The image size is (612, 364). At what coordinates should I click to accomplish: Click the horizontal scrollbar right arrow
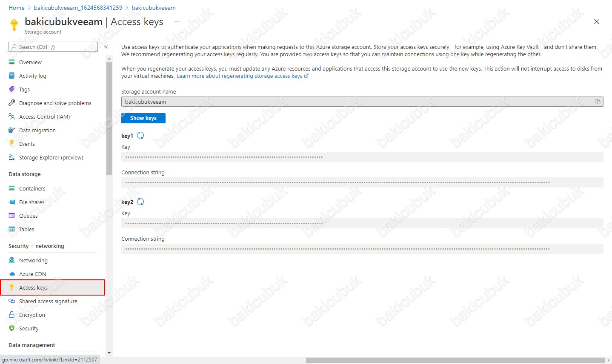pos(609,360)
